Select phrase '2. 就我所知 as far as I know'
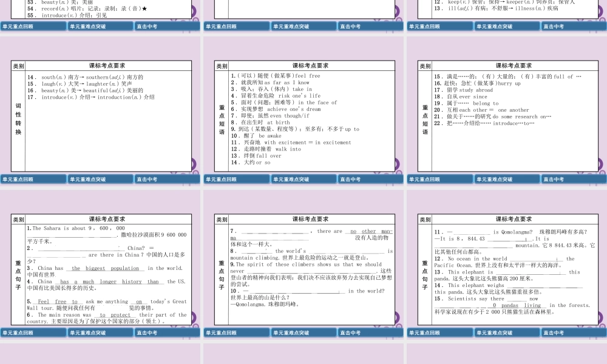The width and height of the screenshot is (607, 364). click(x=270, y=83)
